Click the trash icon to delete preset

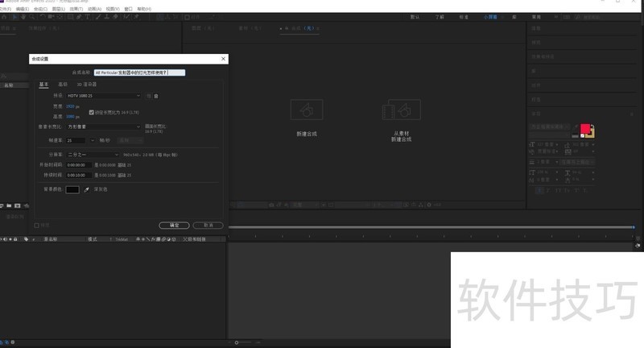(156, 96)
